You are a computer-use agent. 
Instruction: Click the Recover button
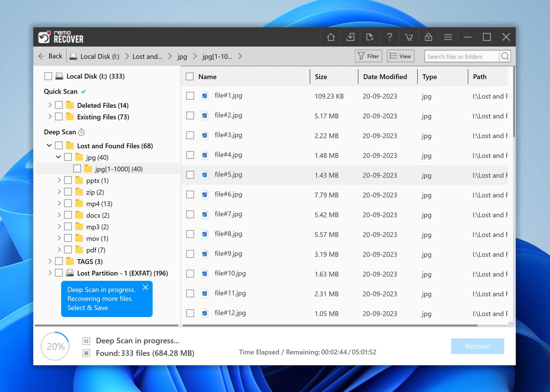click(x=477, y=346)
